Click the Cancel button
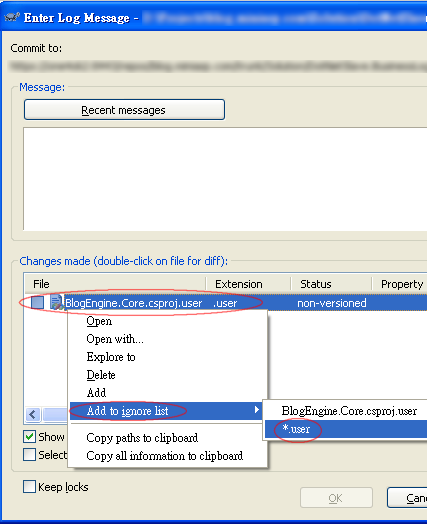This screenshot has width=427, height=524. [x=407, y=498]
